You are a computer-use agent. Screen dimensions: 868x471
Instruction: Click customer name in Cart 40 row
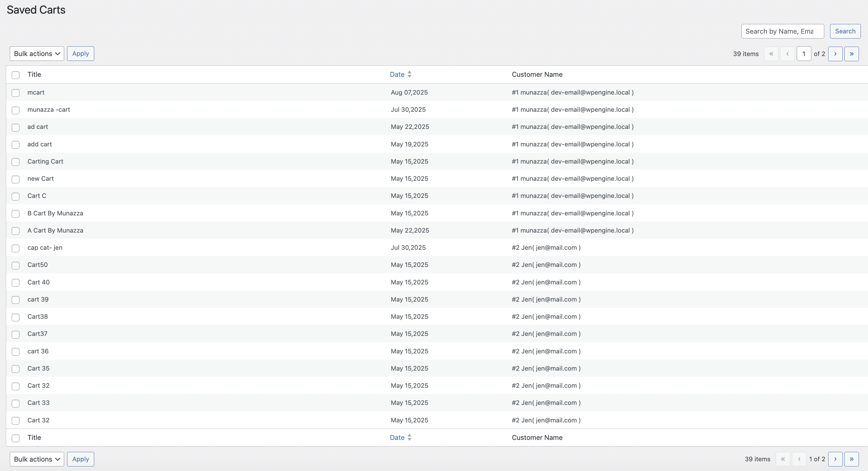(x=546, y=282)
